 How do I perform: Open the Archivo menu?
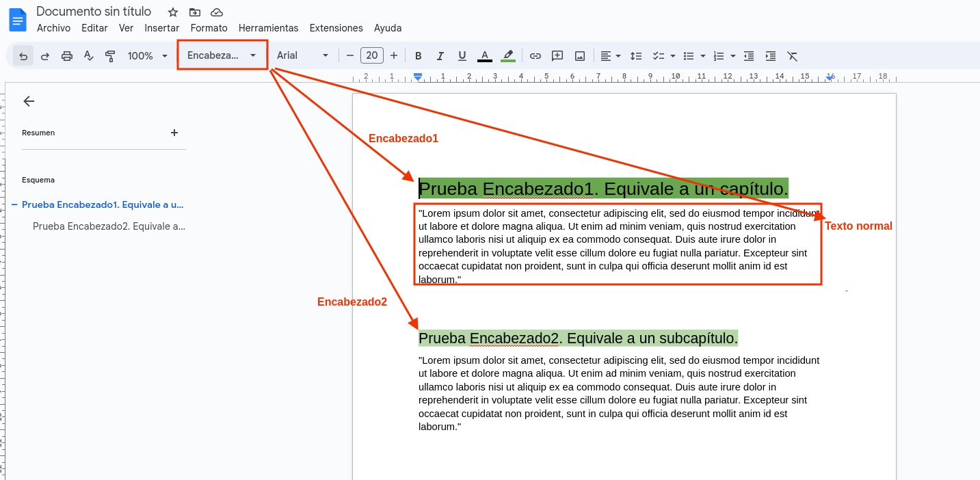[x=53, y=28]
